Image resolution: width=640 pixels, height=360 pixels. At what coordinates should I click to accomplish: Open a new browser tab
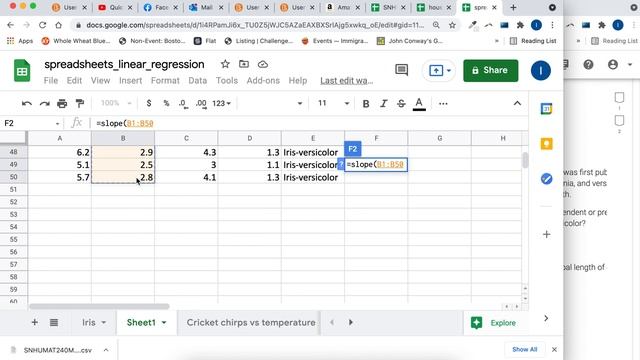click(513, 7)
